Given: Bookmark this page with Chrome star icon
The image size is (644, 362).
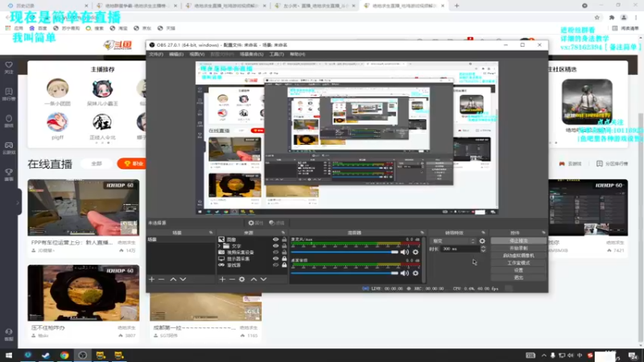Looking at the screenshot, I should (x=597, y=17).
